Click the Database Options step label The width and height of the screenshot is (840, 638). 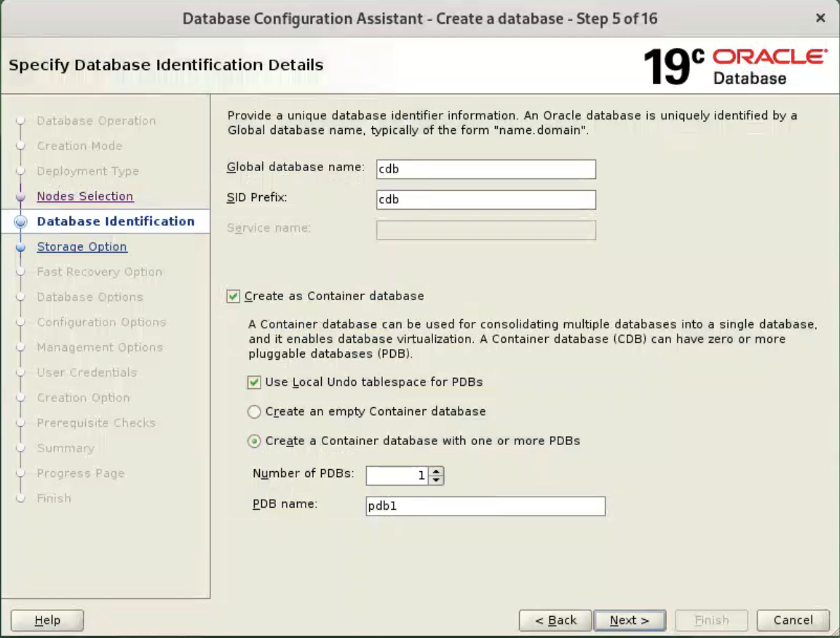(x=90, y=297)
